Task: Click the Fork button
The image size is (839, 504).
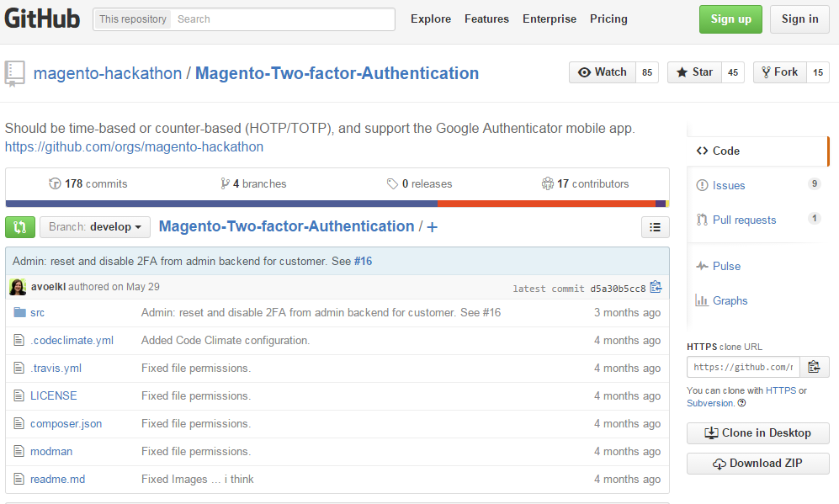Action: (x=779, y=72)
